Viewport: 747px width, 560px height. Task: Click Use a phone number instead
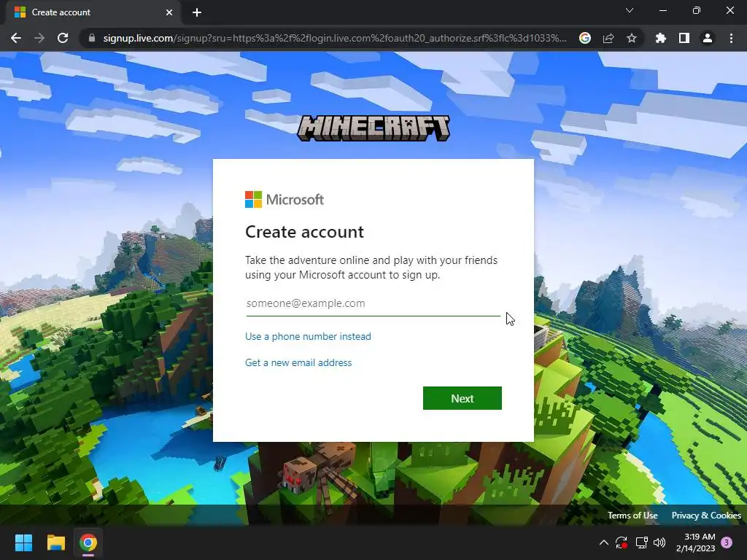(308, 336)
